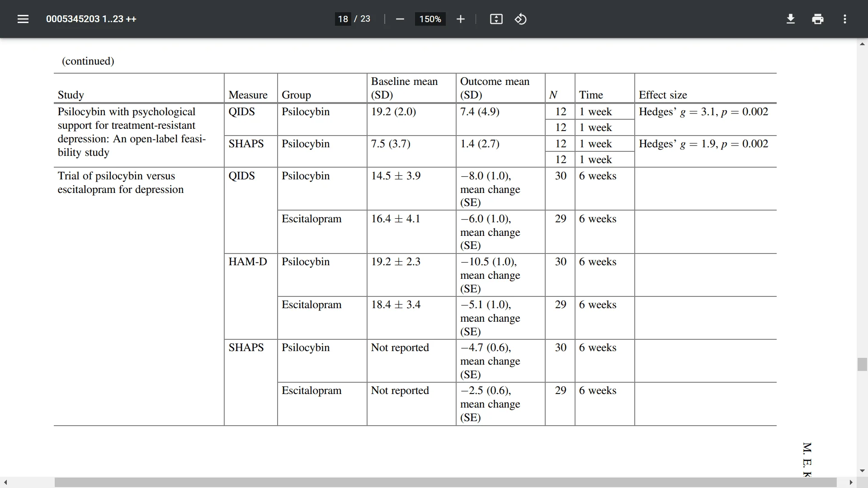Viewport: 868px width, 488px height.
Task: Click the scroll left arrow
Action: pos(5,483)
